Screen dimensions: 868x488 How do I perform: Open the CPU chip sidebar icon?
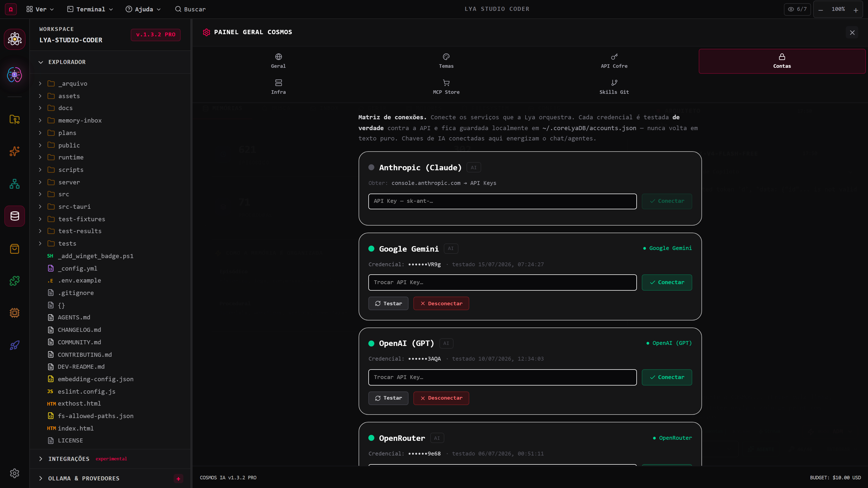point(14,313)
